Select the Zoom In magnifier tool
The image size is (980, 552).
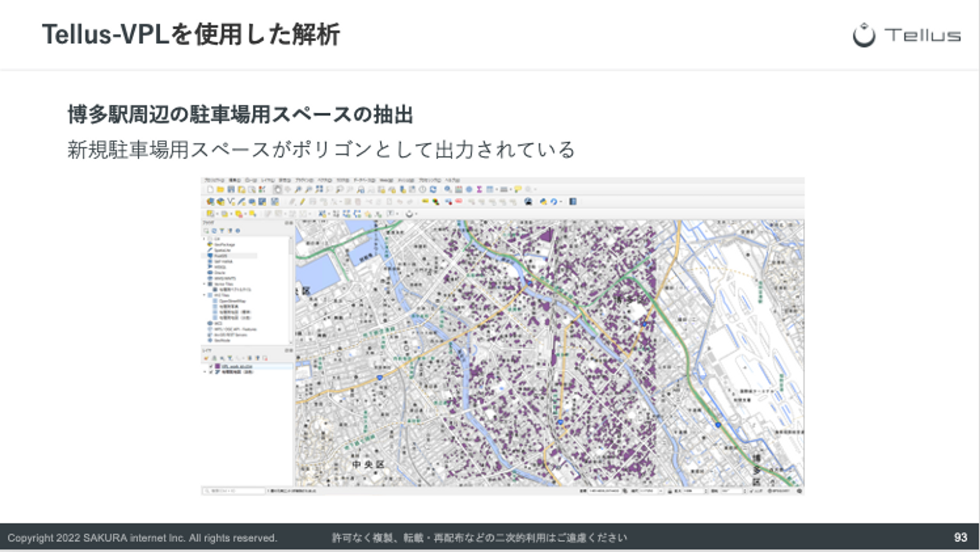298,189
